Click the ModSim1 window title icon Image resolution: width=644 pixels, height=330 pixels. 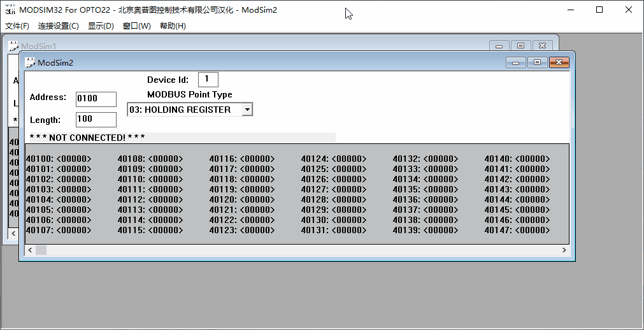point(13,46)
